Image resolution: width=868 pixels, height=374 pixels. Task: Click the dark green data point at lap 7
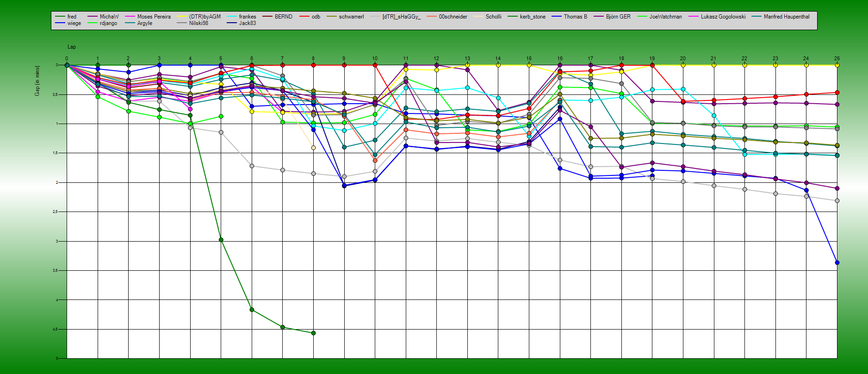coord(283,327)
